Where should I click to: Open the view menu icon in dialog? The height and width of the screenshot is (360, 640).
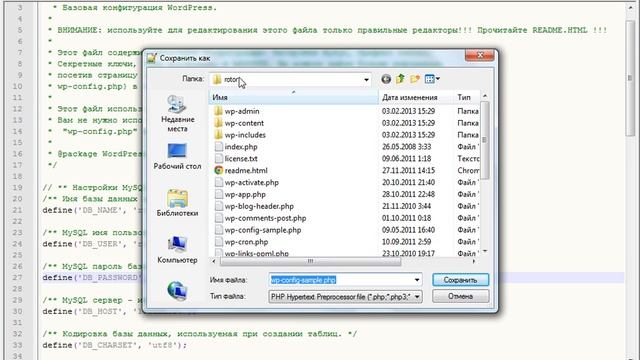[432, 79]
